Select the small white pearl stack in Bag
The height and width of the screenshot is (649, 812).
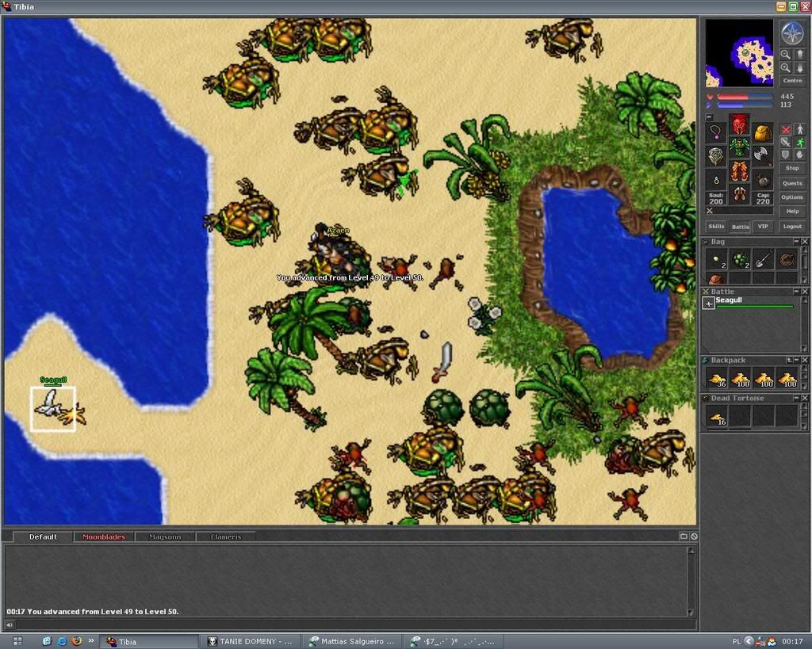(717, 259)
